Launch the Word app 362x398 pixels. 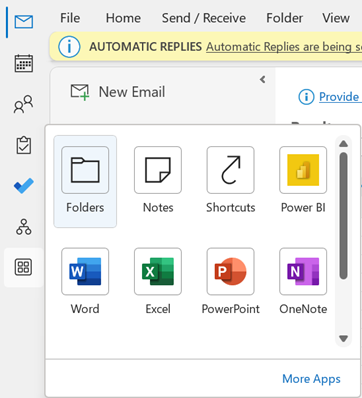coord(85,282)
